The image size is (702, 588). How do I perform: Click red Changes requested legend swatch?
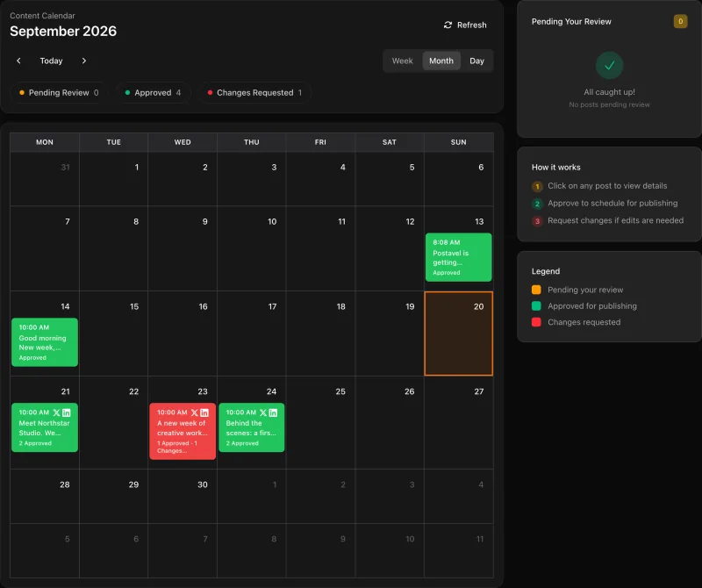point(536,322)
